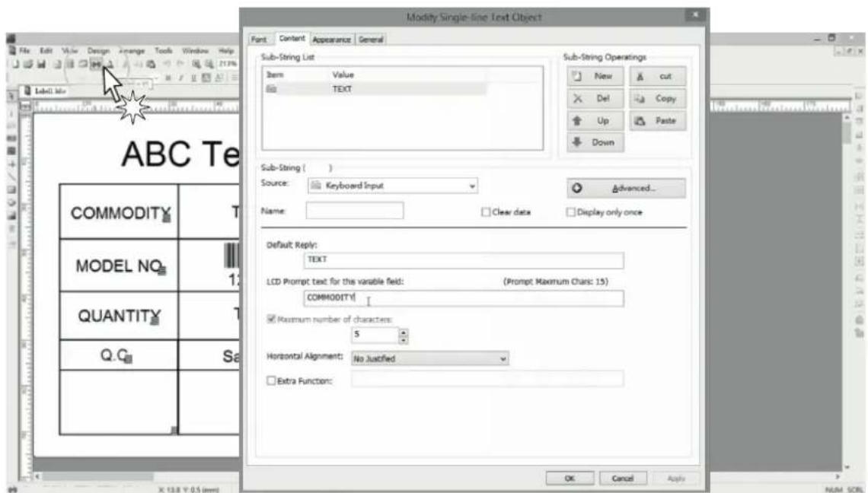Select the Content tab
This screenshot has height=493, width=868.
point(292,38)
